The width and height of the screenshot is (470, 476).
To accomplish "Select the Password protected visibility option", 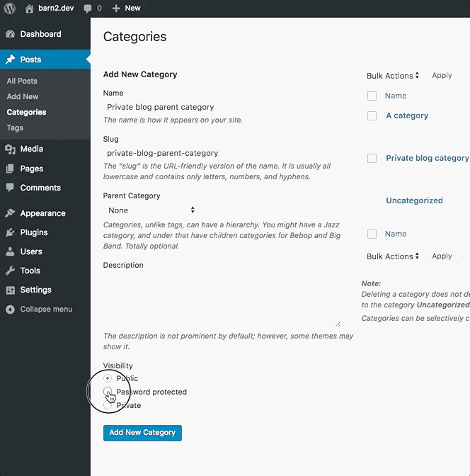I will 108,392.
